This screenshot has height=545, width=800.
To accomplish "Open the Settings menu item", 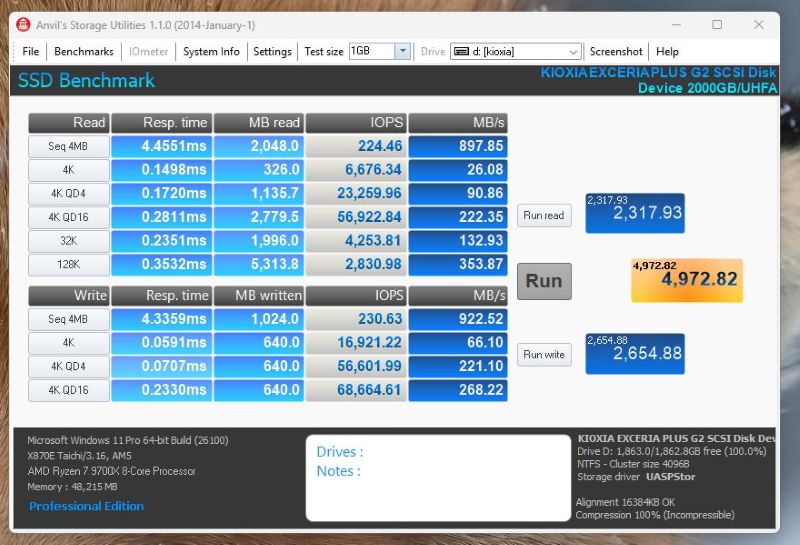I will [x=272, y=52].
